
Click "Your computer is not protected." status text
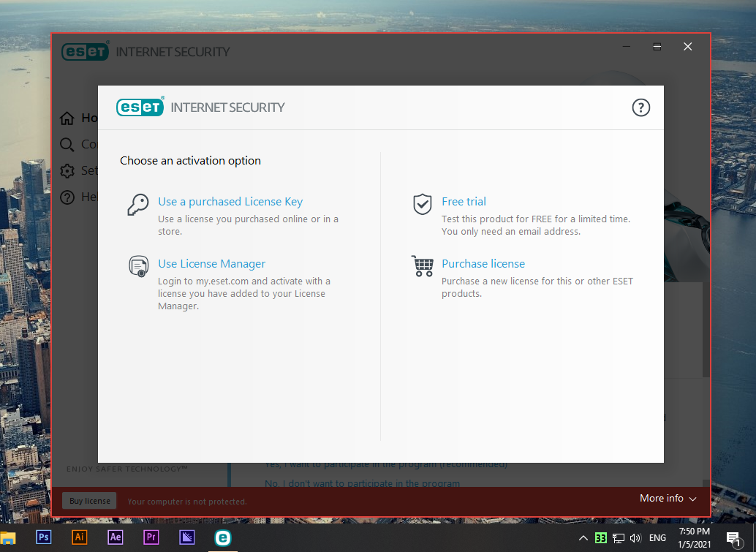coord(187,502)
